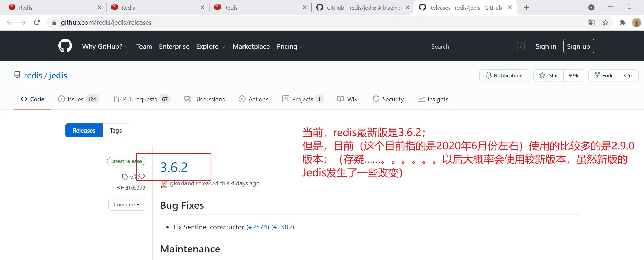Open the Marketplace page
This screenshot has height=260, width=644.
point(251,46)
